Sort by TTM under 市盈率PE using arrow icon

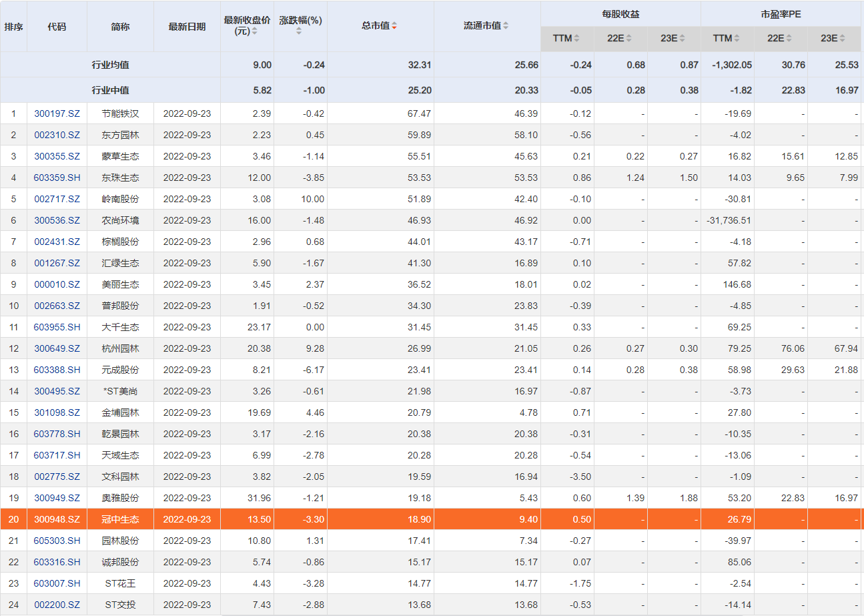click(x=737, y=39)
